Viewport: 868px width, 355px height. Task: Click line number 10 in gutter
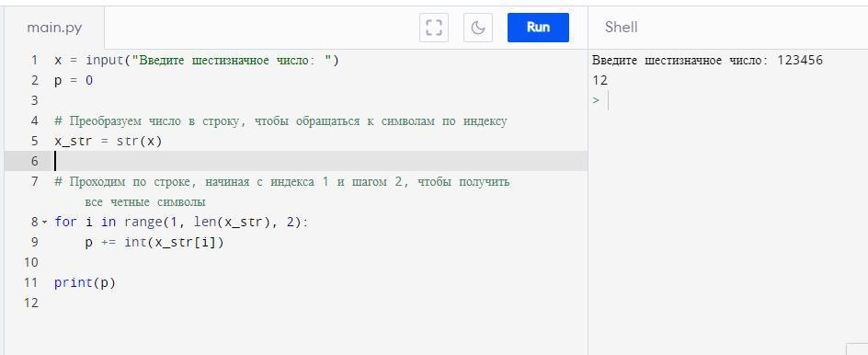click(x=31, y=262)
